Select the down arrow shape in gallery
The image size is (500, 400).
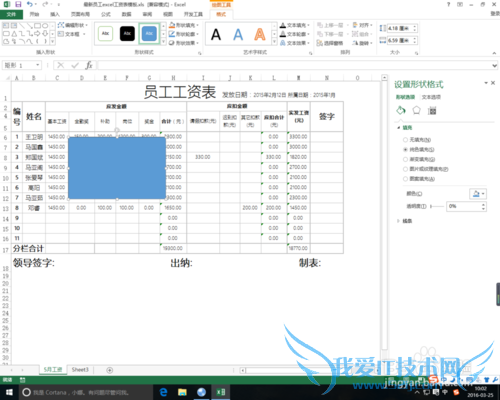click(45, 34)
